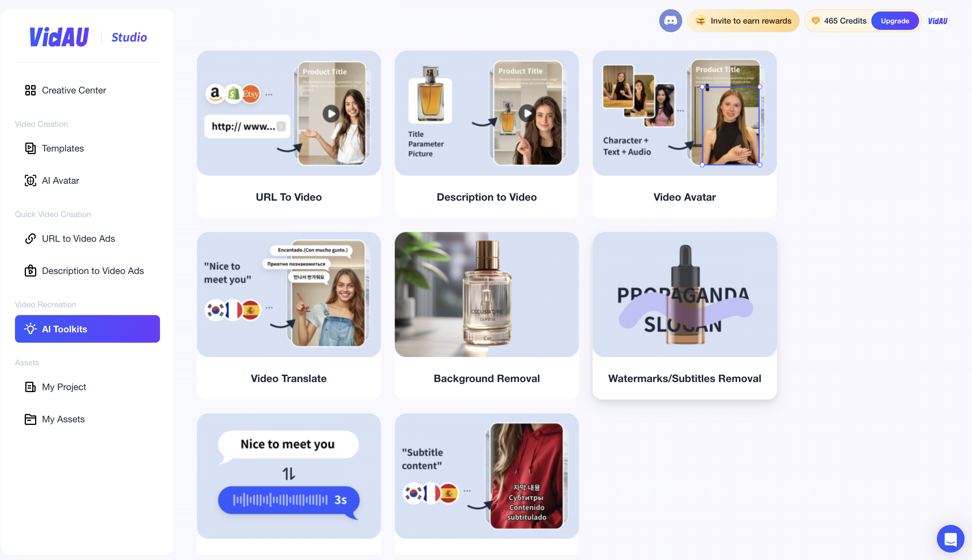The image size is (972, 560).
Task: Click the Upgrade button
Action: pos(895,21)
